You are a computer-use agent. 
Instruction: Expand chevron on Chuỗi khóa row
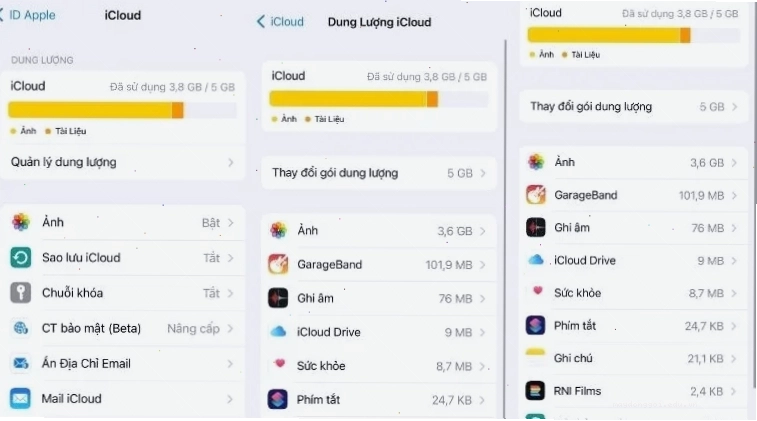tap(231, 293)
